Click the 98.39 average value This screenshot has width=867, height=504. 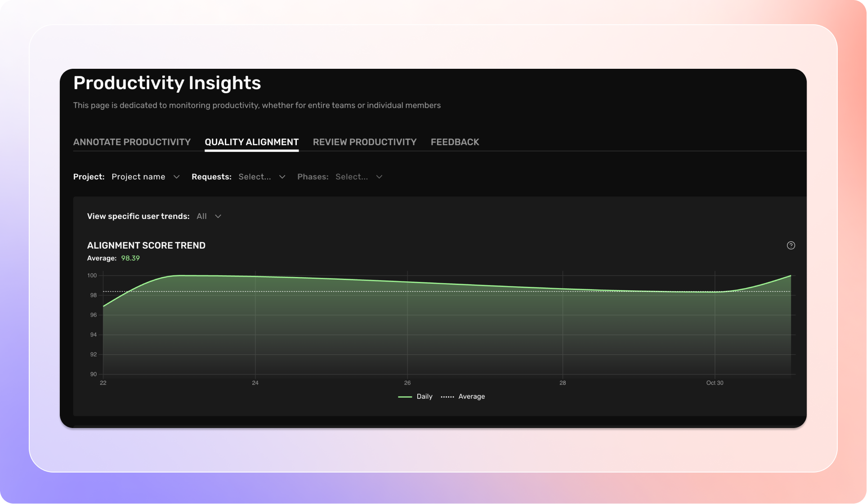pos(130,259)
